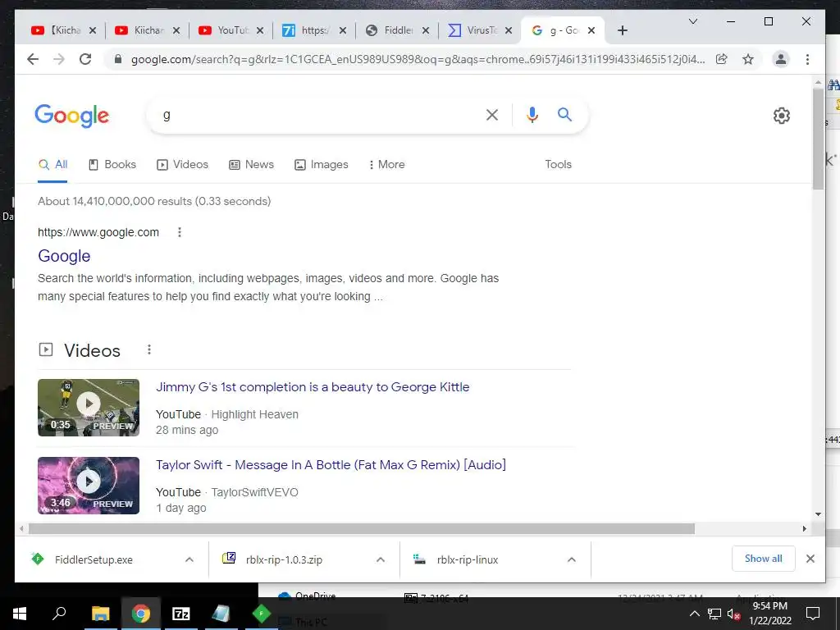This screenshot has height=630, width=840.
Task: Open FiddlerSetup.exe download
Action: (x=94, y=559)
